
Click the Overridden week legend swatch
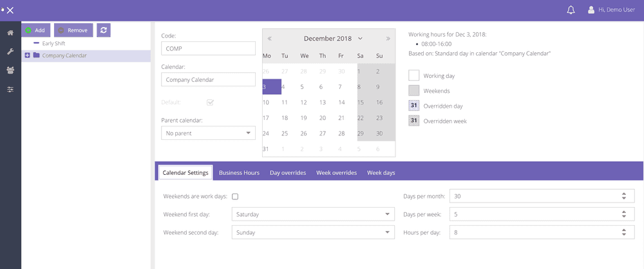coord(414,121)
